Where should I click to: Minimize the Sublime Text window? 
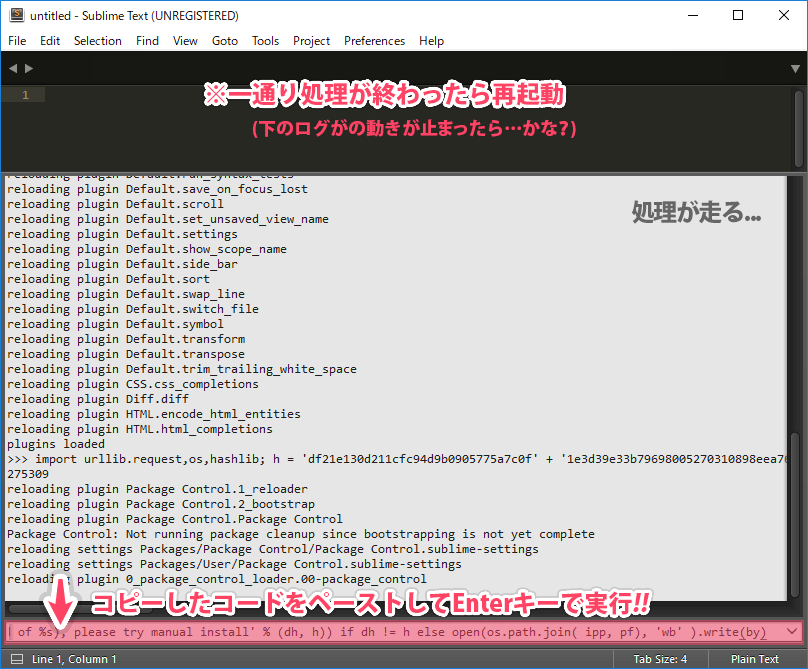(693, 15)
